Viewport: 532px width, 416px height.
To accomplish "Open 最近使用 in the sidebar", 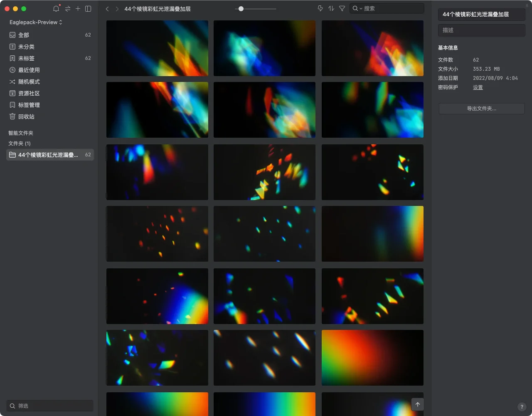I will (x=50, y=70).
